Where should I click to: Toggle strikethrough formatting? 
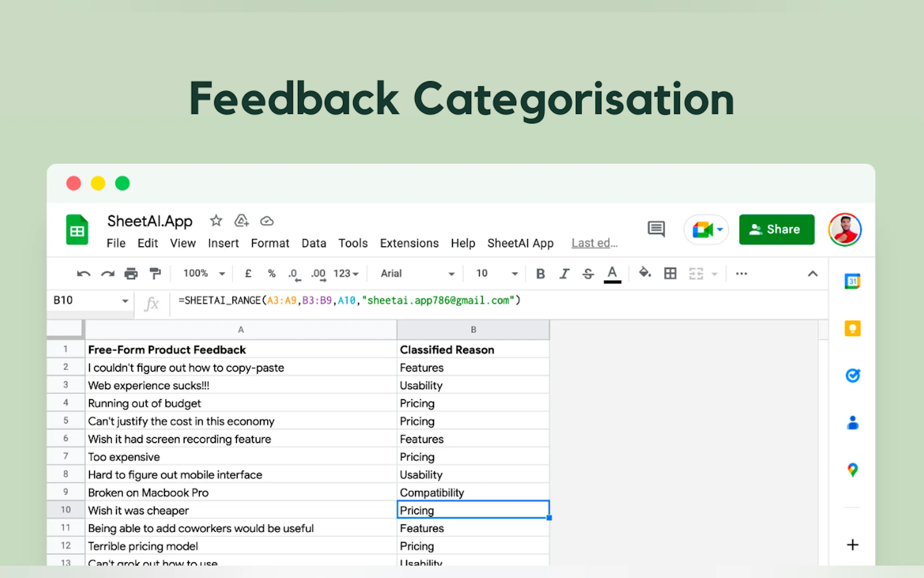click(588, 274)
